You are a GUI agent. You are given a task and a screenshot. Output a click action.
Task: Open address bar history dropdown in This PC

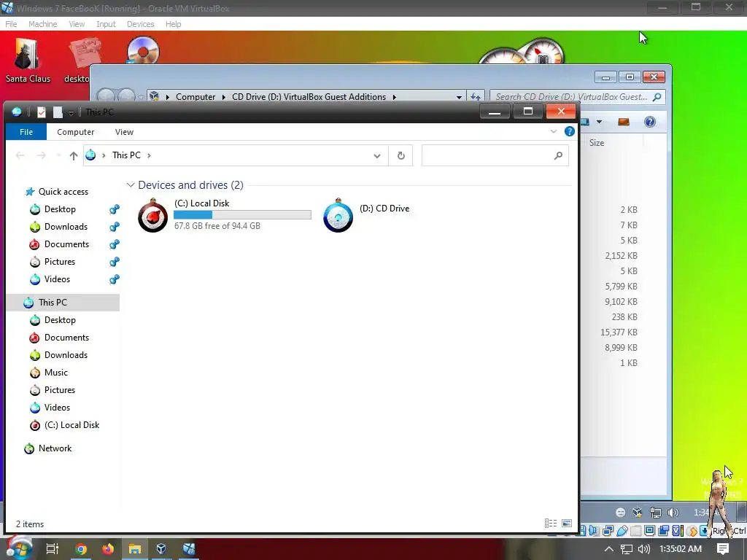pyautogui.click(x=377, y=156)
